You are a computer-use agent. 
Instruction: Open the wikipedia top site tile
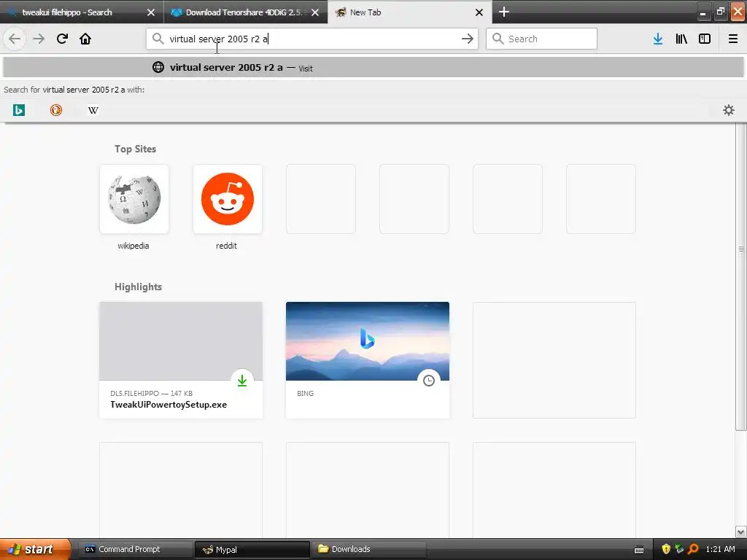(x=134, y=199)
